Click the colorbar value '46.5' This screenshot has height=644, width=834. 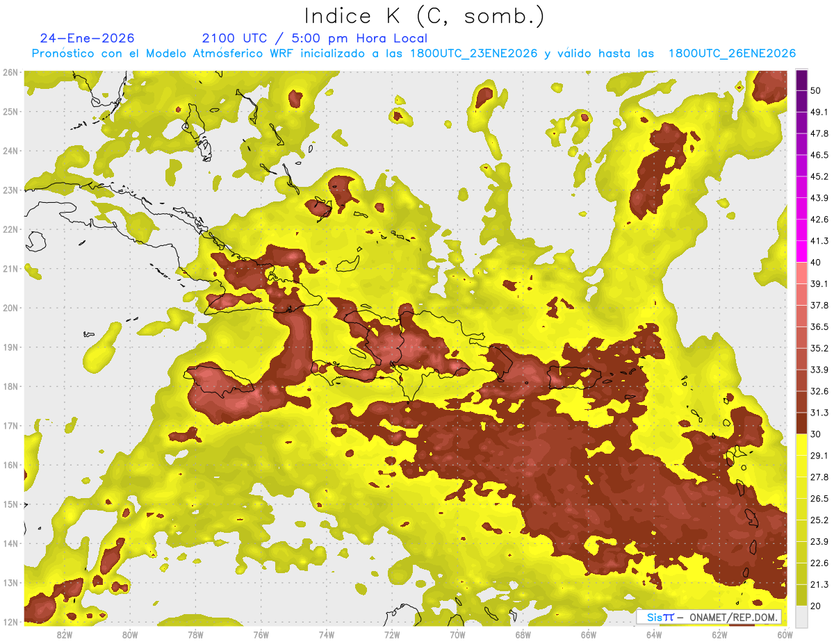819,155
